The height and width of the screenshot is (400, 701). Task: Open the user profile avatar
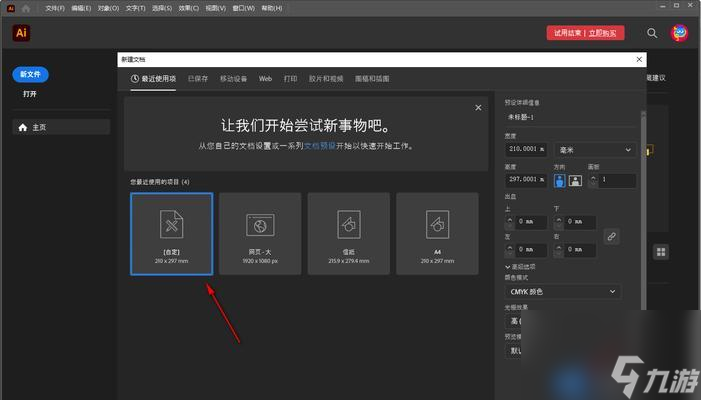(680, 33)
